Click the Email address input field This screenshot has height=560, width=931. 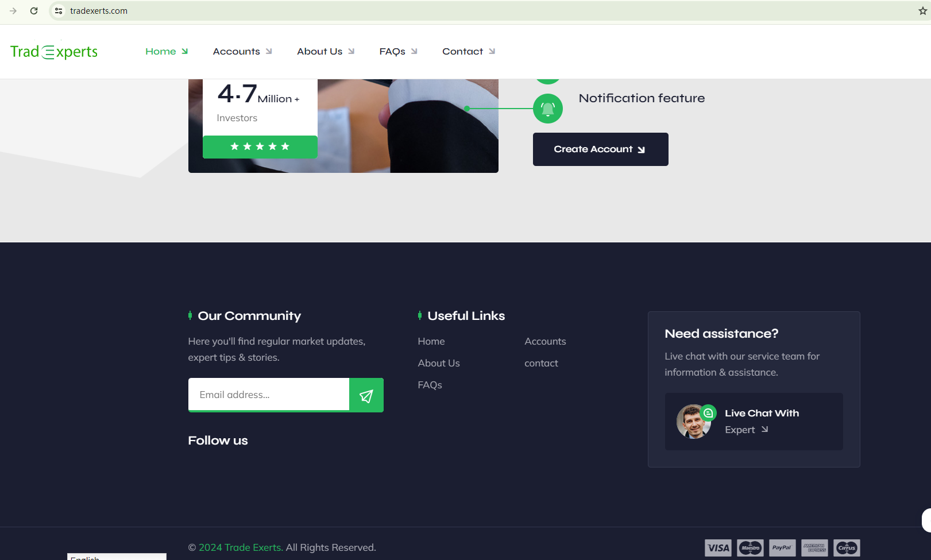click(268, 395)
